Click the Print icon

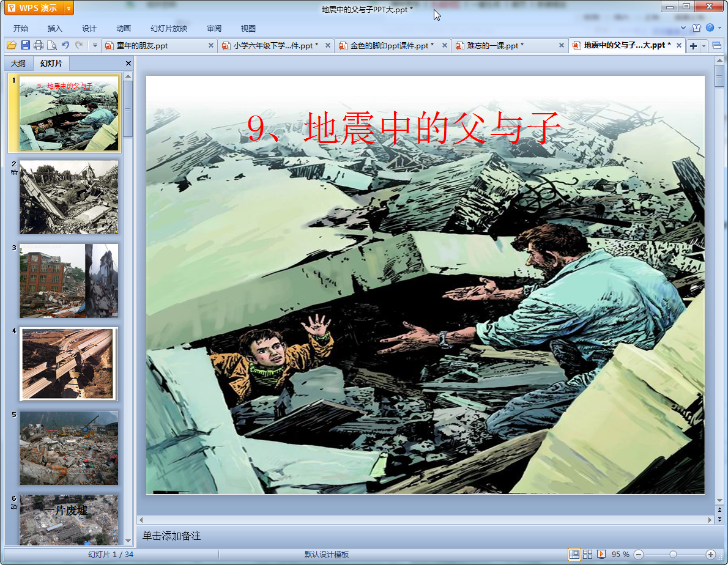(x=39, y=45)
